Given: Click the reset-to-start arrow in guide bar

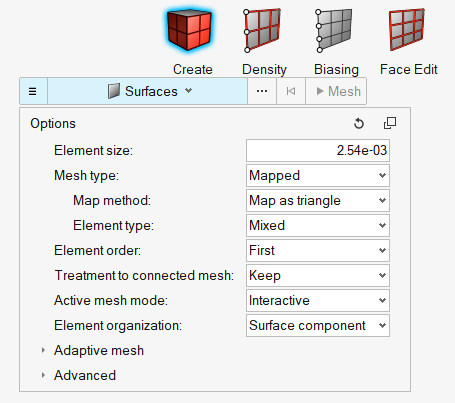Looking at the screenshot, I should click(291, 91).
